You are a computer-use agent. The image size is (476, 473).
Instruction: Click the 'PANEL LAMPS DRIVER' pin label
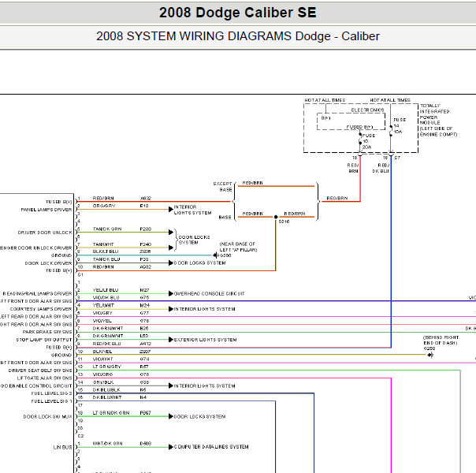tap(46, 210)
